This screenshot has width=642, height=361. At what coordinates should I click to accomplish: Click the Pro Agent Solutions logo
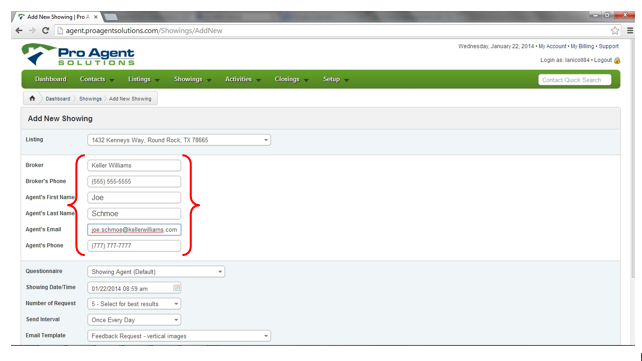point(78,55)
